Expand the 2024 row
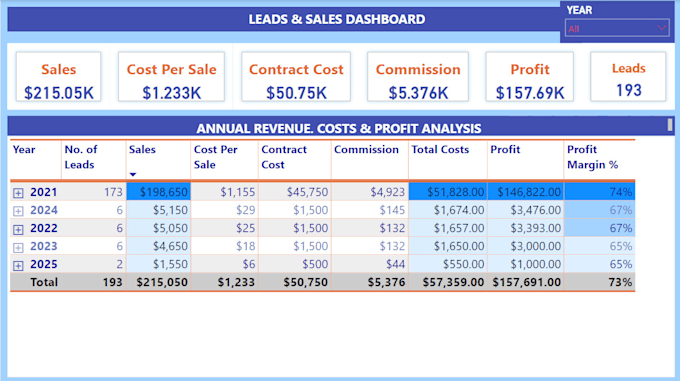Screen dimensions: 680x381 click(x=18, y=211)
